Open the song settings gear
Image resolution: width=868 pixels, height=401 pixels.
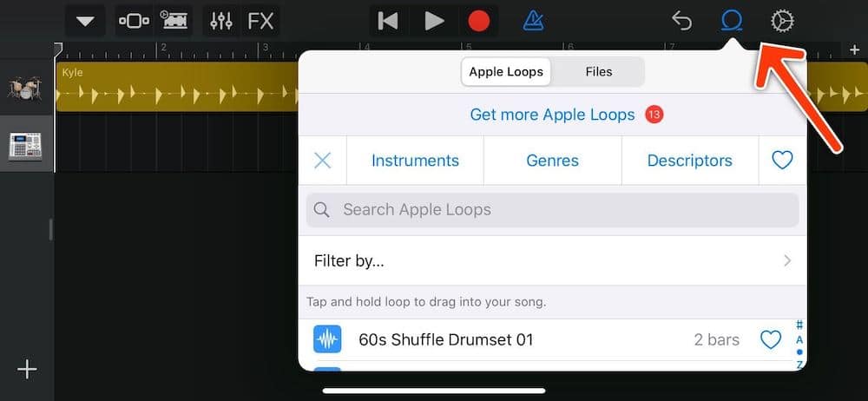[x=782, y=21]
